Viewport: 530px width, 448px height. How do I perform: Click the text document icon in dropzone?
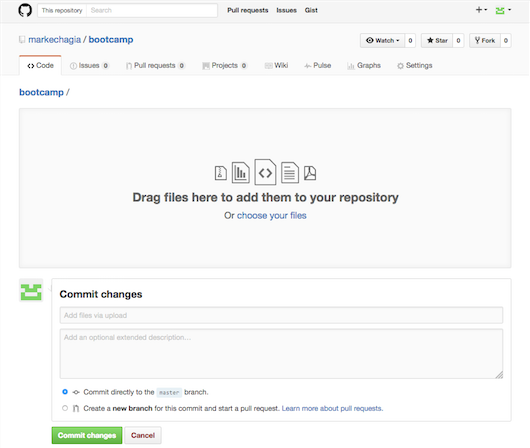290,172
